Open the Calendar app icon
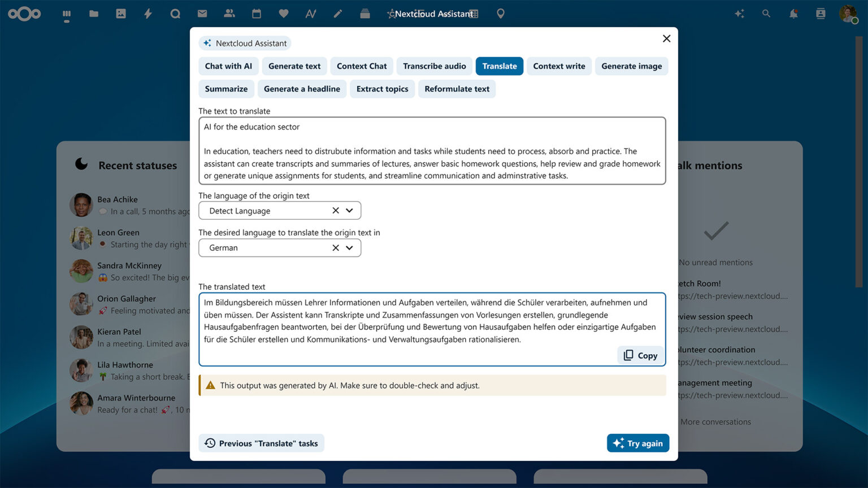This screenshot has height=488, width=868. (x=257, y=14)
